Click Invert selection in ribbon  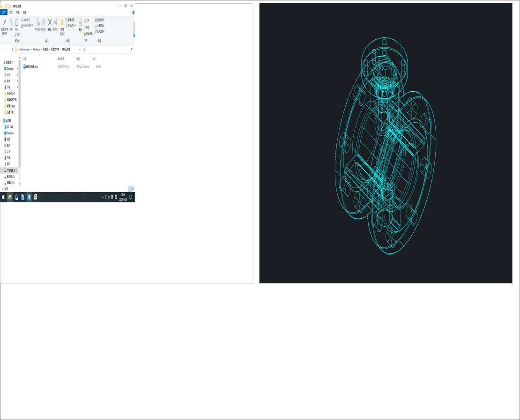click(x=99, y=31)
